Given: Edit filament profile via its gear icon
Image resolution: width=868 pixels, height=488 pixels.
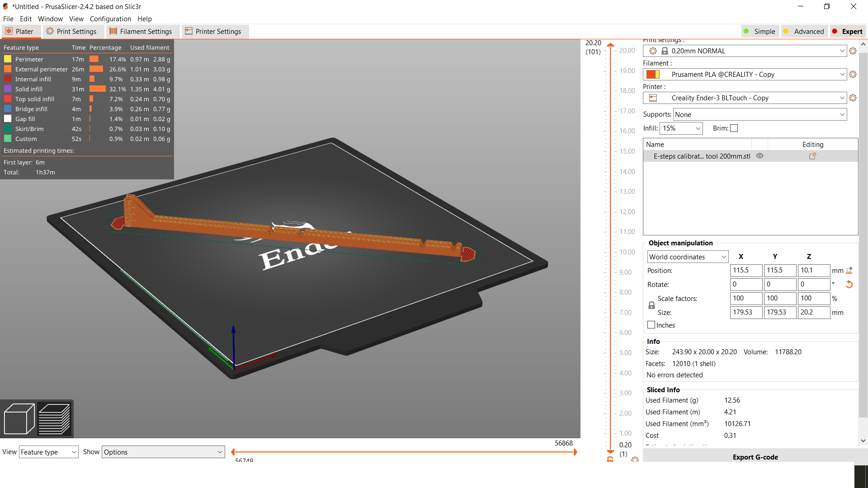Looking at the screenshot, I should pos(853,74).
